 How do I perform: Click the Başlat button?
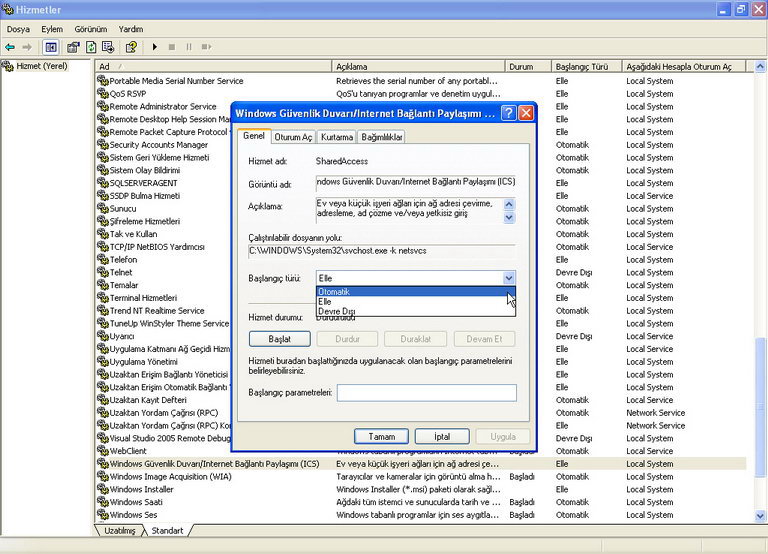click(x=280, y=339)
